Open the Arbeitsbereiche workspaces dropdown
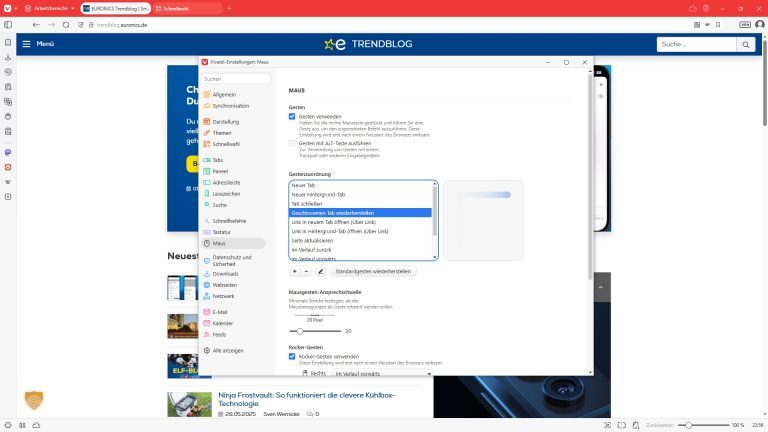 (49, 8)
